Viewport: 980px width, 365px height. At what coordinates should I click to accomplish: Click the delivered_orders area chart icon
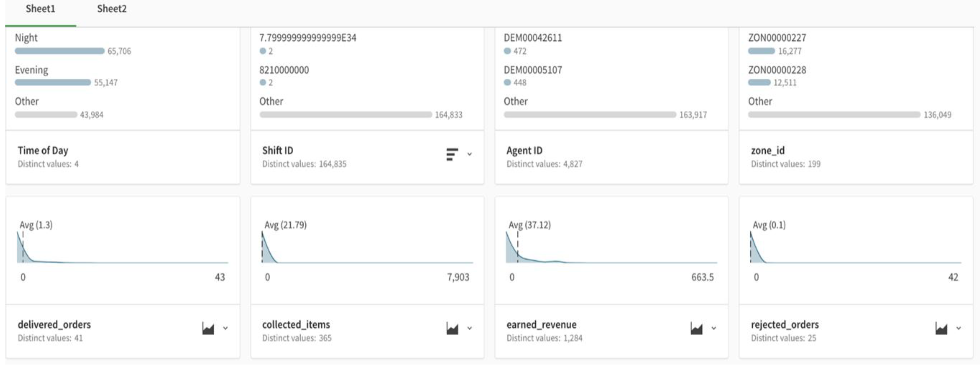[208, 329]
